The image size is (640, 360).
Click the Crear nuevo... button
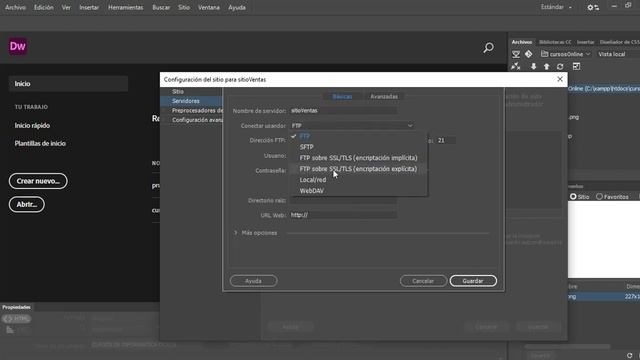(x=38, y=181)
